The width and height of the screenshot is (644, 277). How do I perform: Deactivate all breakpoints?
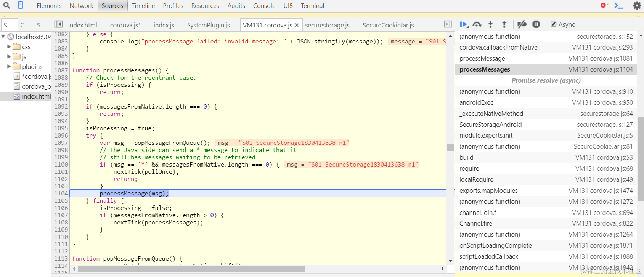coord(522,24)
